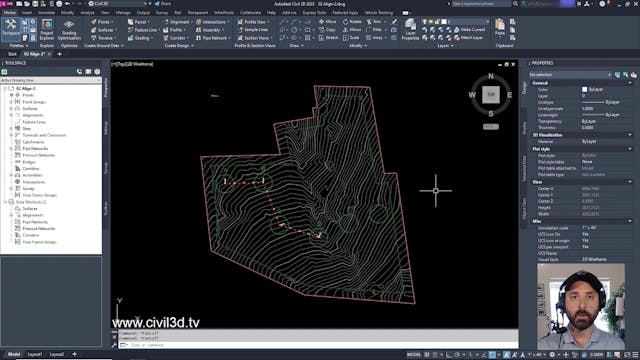Click the search icon in title bar
Screen dimensions: 640x360
point(516,4)
